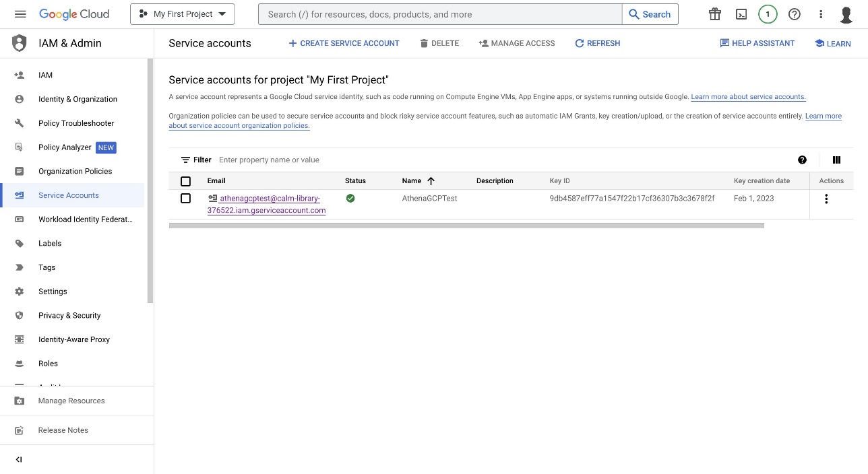The image size is (868, 474).
Task: Refresh the service accounts list
Action: (x=597, y=43)
